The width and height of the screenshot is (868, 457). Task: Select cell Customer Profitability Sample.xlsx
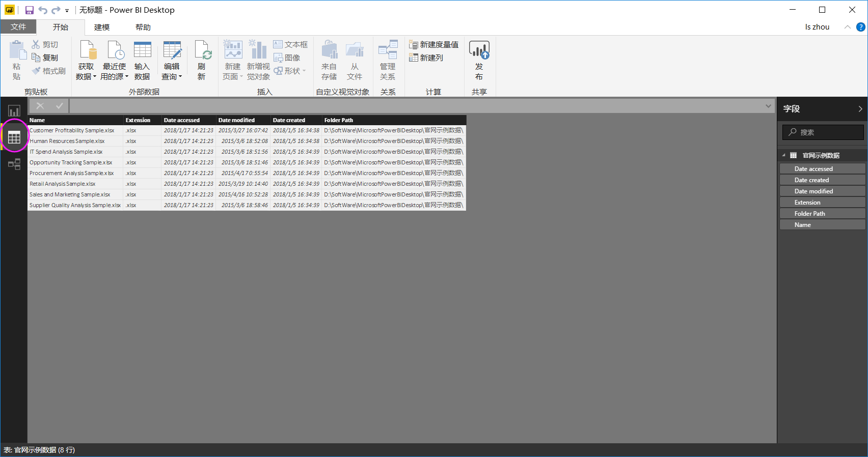coord(75,131)
